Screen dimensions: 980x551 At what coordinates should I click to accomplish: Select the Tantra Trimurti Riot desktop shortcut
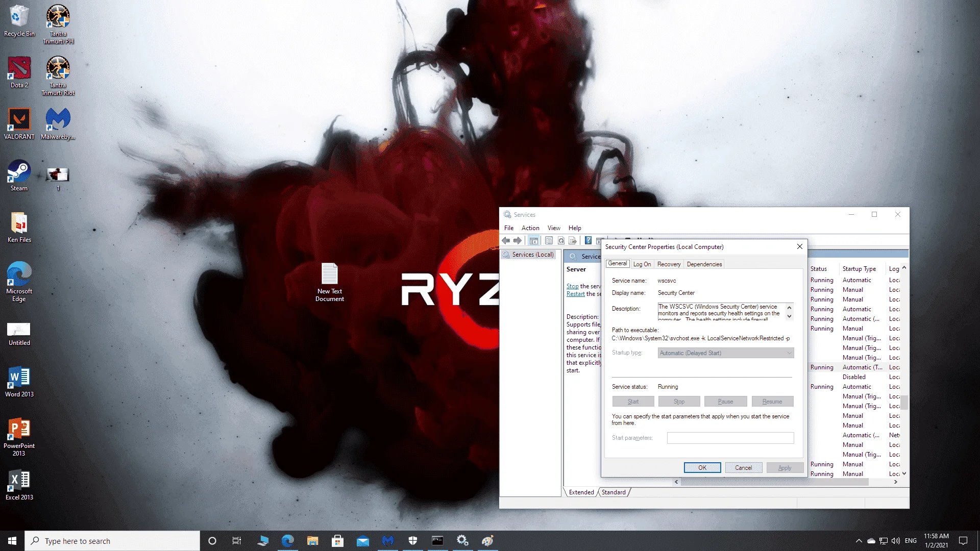(x=58, y=76)
